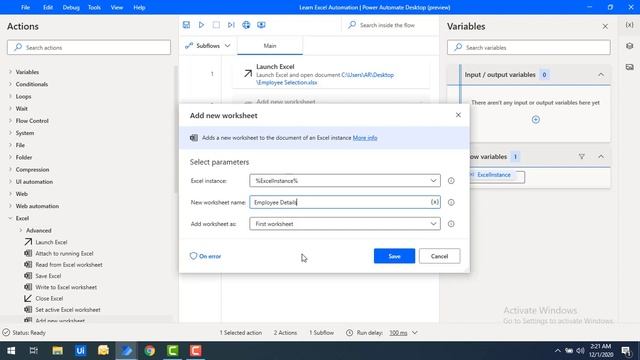Open Chrome from taskbar

(x=149, y=351)
